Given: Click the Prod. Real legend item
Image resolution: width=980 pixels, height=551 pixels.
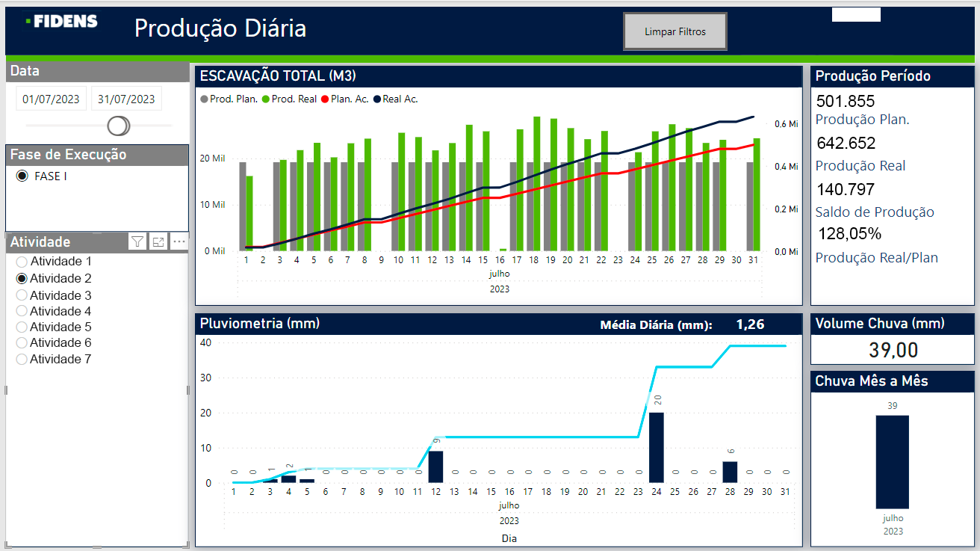Looking at the screenshot, I should point(289,99).
